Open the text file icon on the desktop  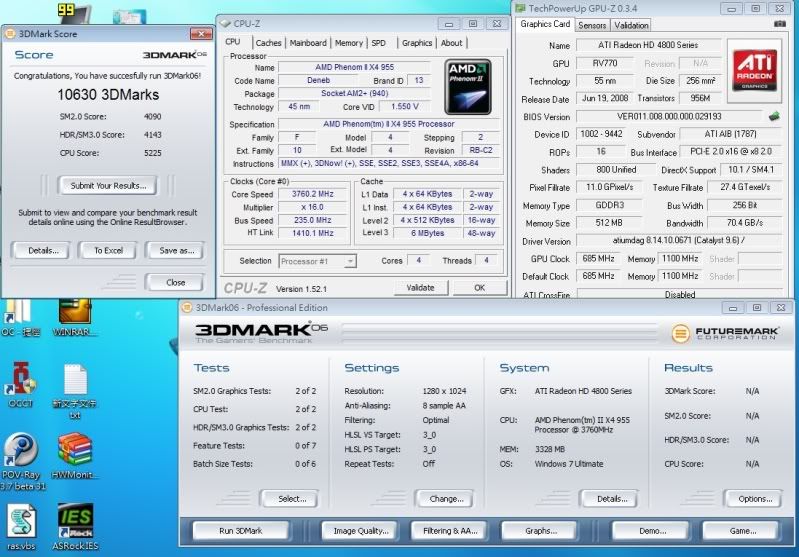pos(75,391)
